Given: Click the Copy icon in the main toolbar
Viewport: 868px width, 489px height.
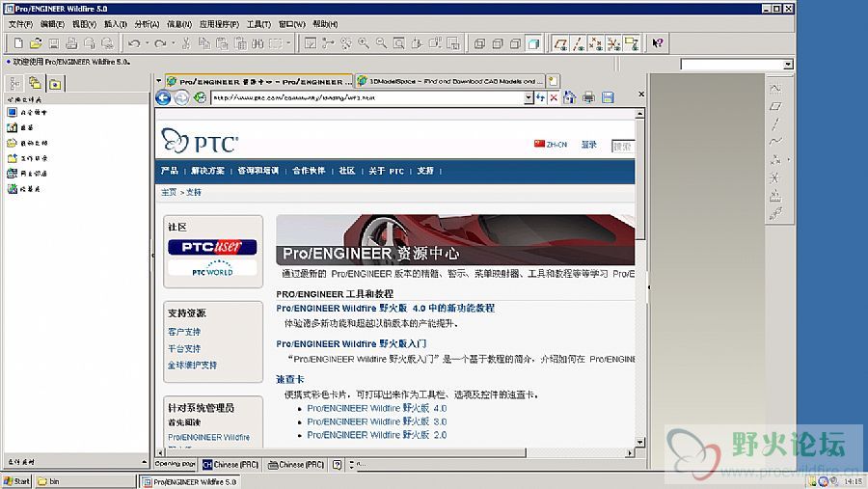Looking at the screenshot, I should coord(204,43).
